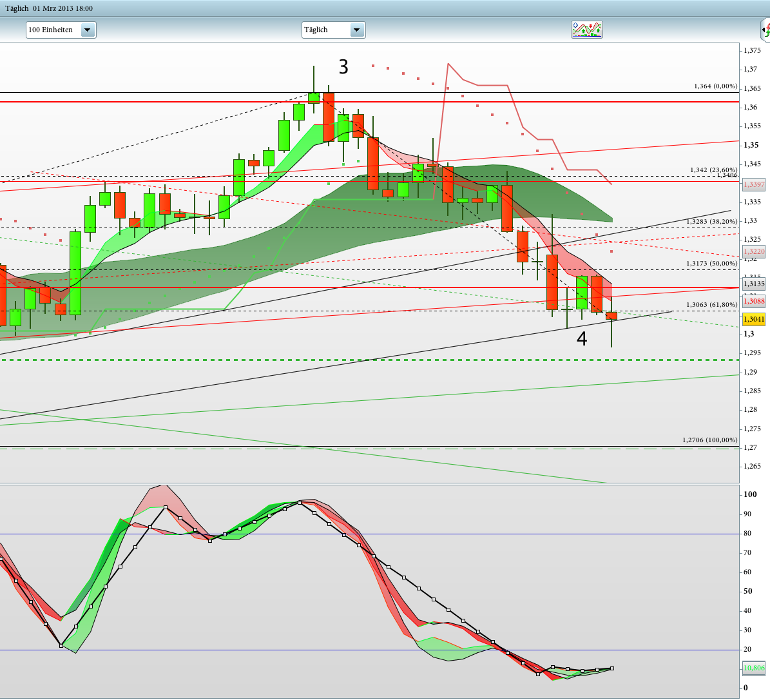770x700 pixels.
Task: Click the 20 level oscillator axis label
Action: tap(747, 650)
